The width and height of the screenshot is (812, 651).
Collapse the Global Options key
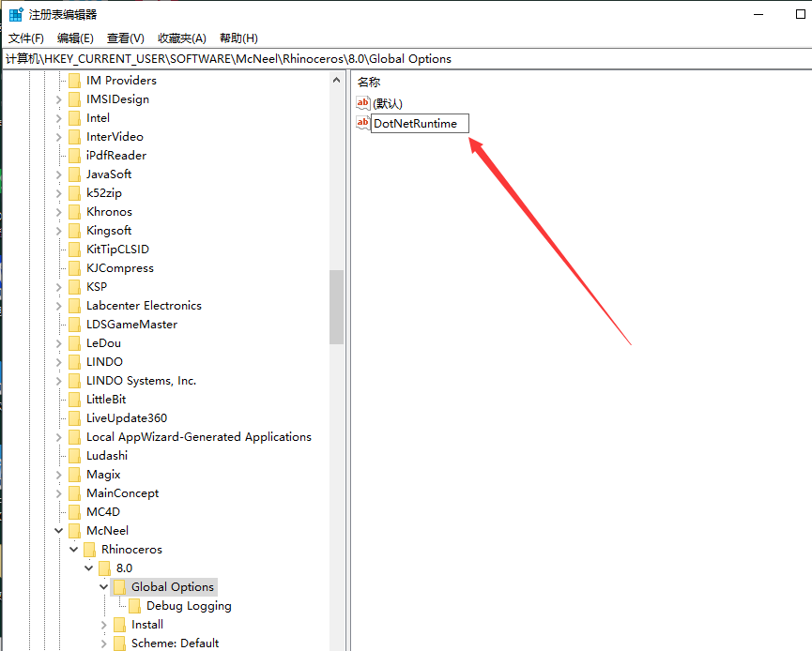[103, 587]
